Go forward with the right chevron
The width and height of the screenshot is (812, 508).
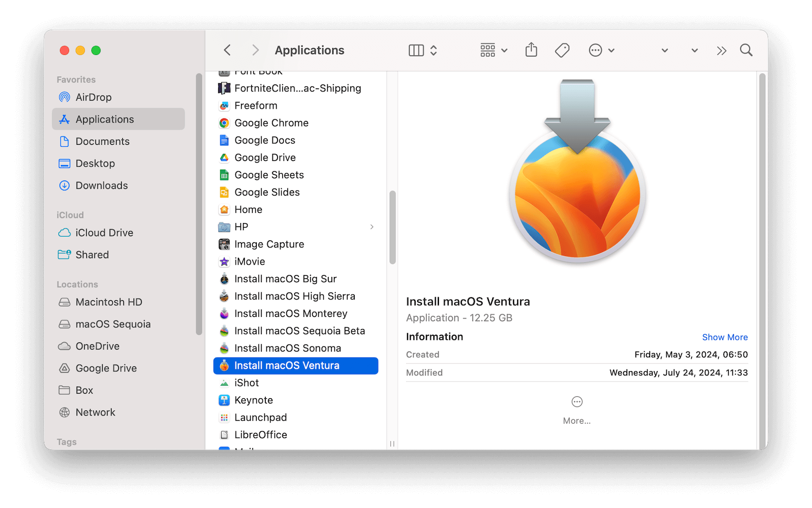[255, 50]
